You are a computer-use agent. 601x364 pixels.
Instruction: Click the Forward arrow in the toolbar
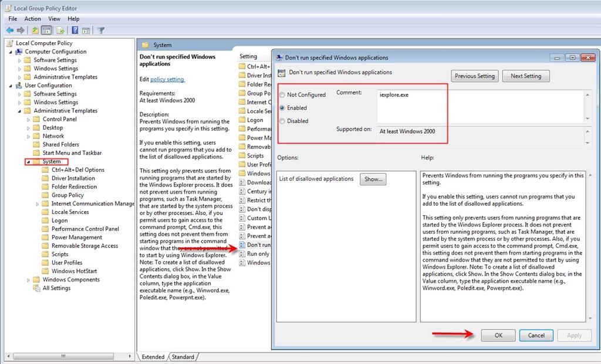click(21, 30)
